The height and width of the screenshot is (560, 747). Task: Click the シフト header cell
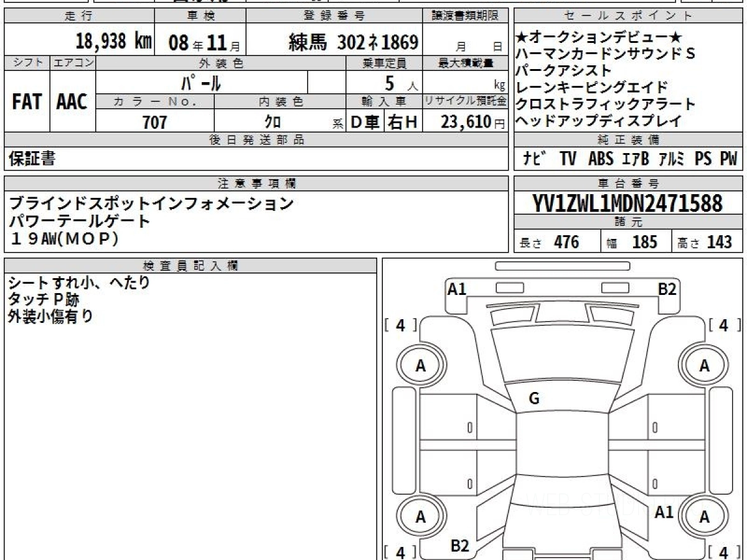point(27,63)
